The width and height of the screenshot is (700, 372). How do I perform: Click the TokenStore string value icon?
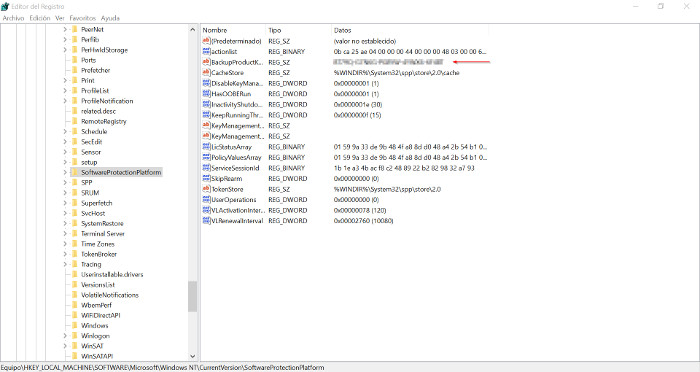tap(206, 189)
